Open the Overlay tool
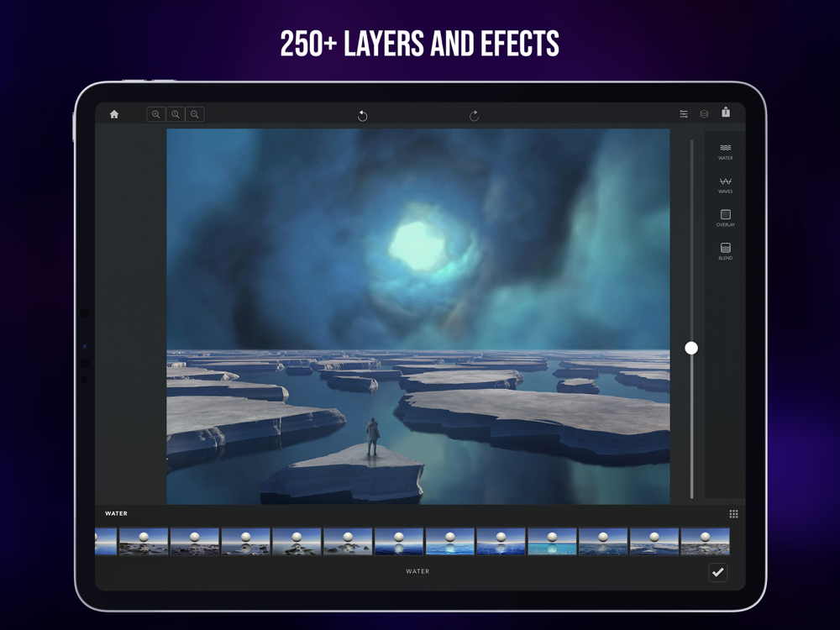 click(x=726, y=218)
